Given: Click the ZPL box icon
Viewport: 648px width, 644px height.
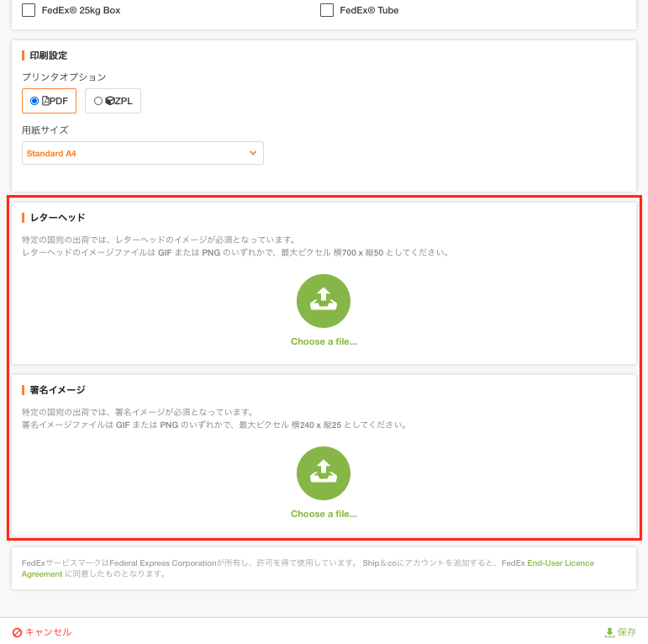Looking at the screenshot, I should point(110,101).
